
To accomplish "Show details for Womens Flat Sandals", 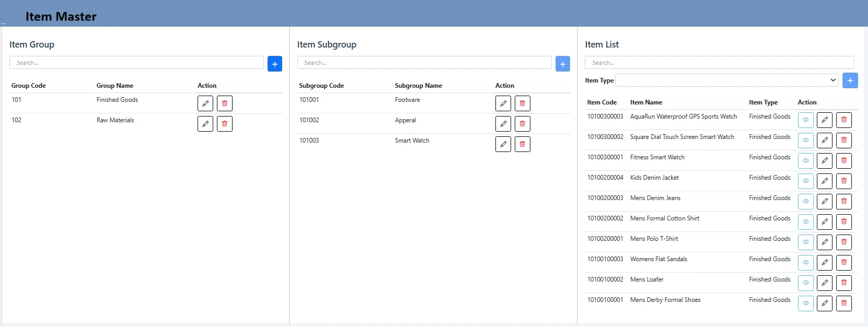I will (x=805, y=263).
